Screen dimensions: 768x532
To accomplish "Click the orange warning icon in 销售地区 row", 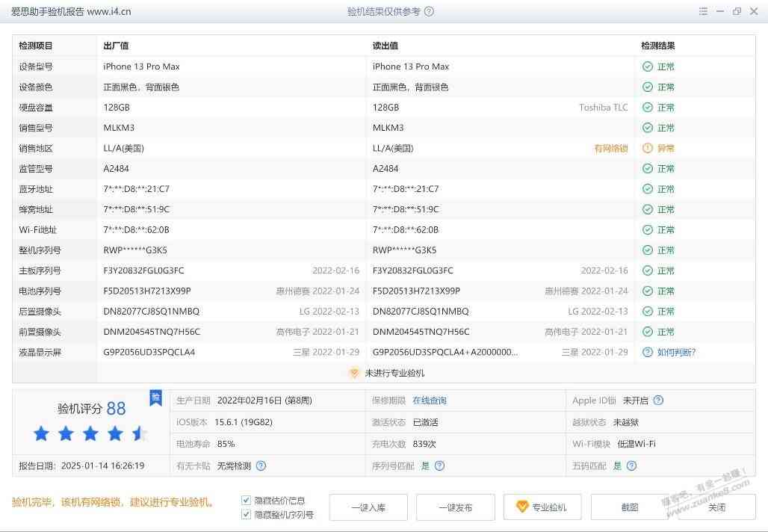I will coord(648,149).
